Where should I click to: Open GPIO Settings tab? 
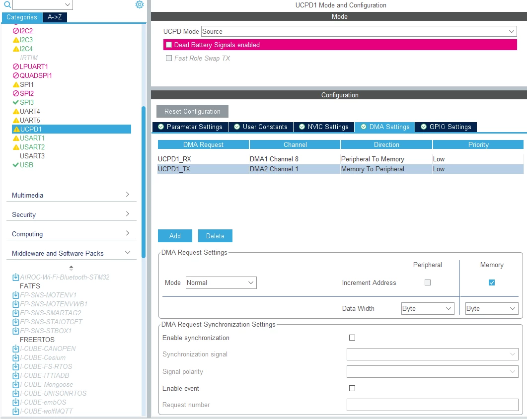[446, 127]
